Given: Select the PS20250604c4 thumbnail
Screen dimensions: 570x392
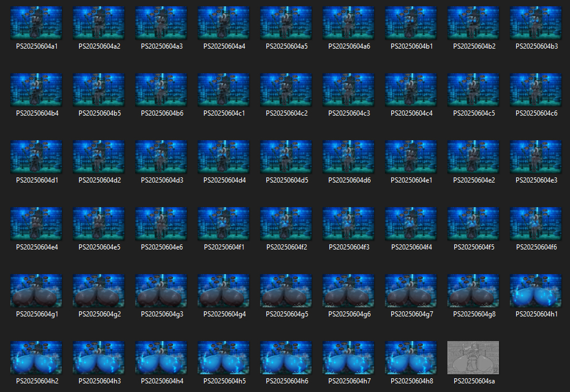Looking at the screenshot, I should (411, 90).
